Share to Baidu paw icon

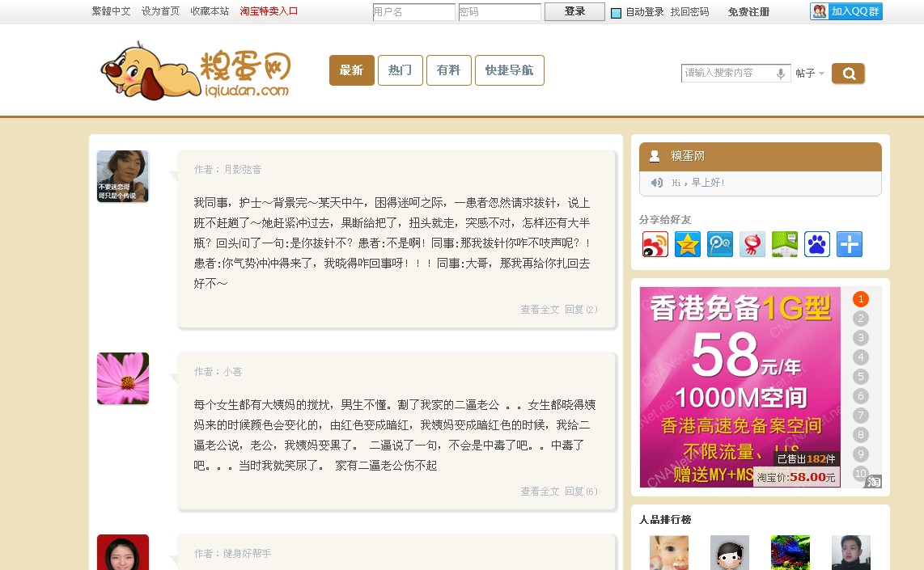[x=816, y=244]
